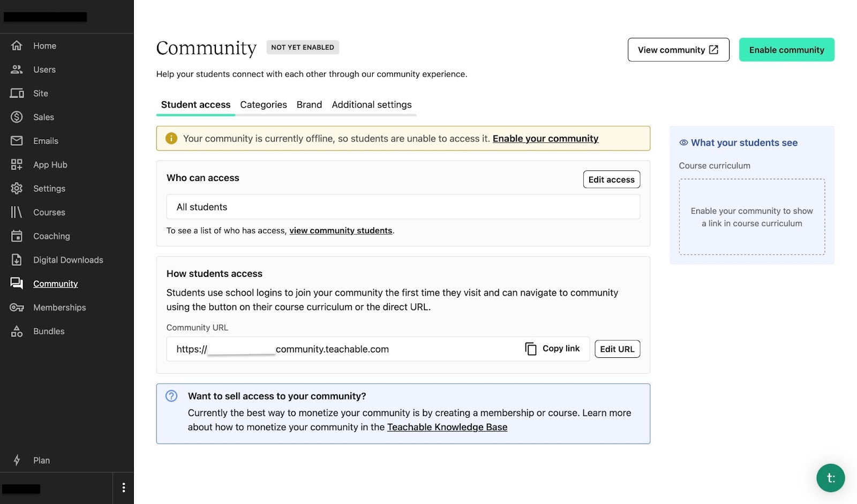Open Emails in the sidebar
The width and height of the screenshot is (857, 504).
coord(46,141)
